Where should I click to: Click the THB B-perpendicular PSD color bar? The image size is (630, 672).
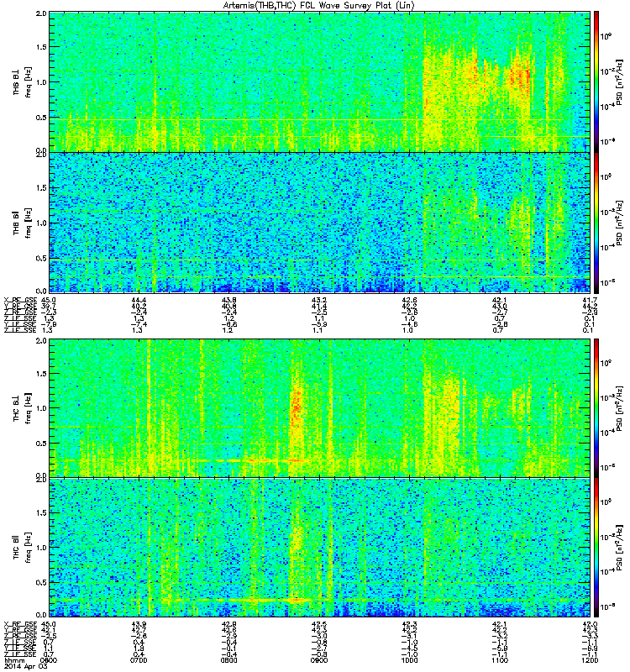pos(596,81)
